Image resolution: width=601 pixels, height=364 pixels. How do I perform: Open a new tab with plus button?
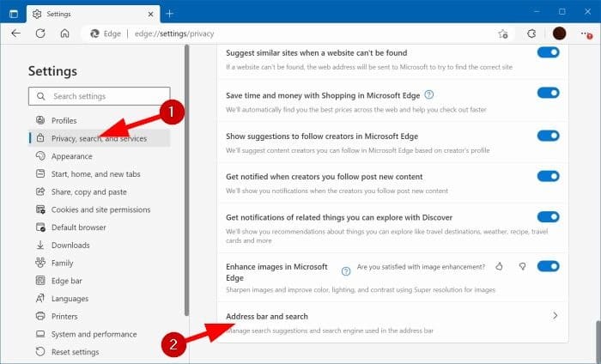click(x=169, y=15)
